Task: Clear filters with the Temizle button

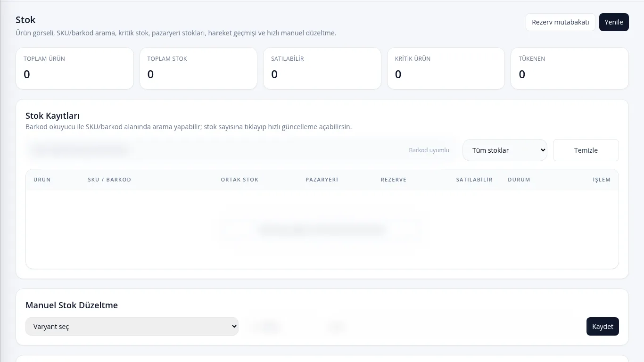Action: pos(586,150)
